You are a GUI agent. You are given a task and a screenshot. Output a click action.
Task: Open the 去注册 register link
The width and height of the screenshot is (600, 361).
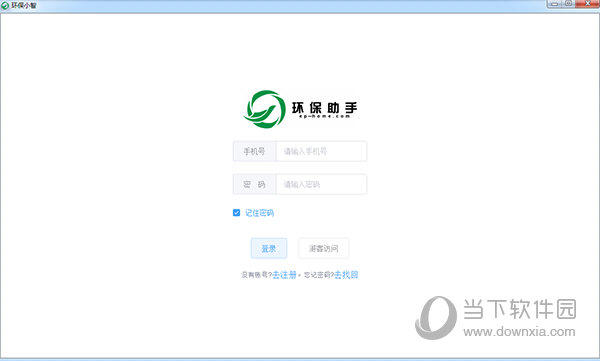[x=284, y=275]
